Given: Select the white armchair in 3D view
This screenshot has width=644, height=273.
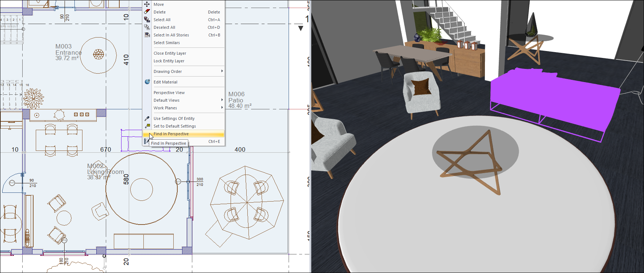Looking at the screenshot, I should pyautogui.click(x=421, y=93).
